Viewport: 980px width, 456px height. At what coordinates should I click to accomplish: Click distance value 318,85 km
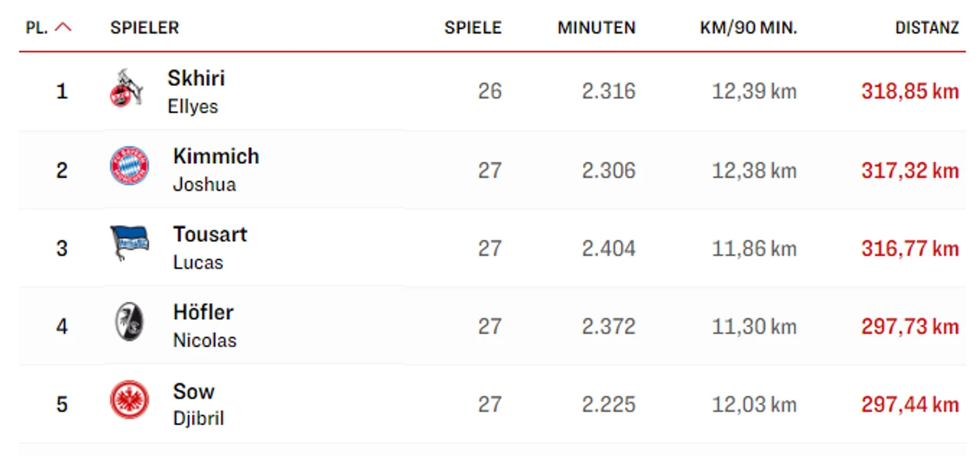pyautogui.click(x=910, y=91)
